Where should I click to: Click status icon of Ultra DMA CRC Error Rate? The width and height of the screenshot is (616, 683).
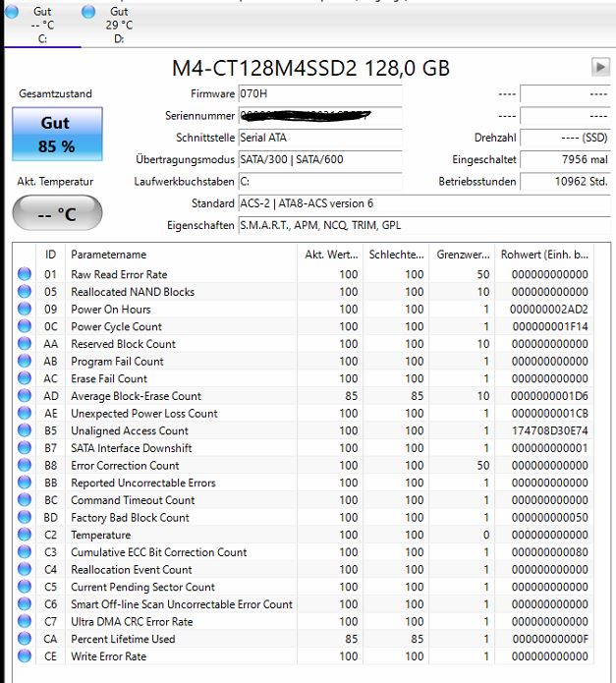[x=25, y=621]
